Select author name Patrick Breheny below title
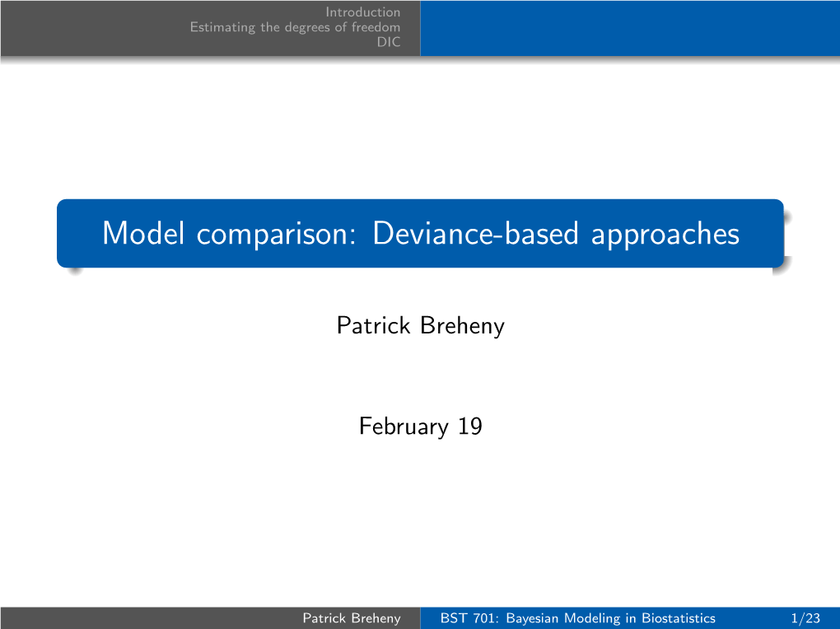The width and height of the screenshot is (840, 629). pyautogui.click(x=420, y=326)
